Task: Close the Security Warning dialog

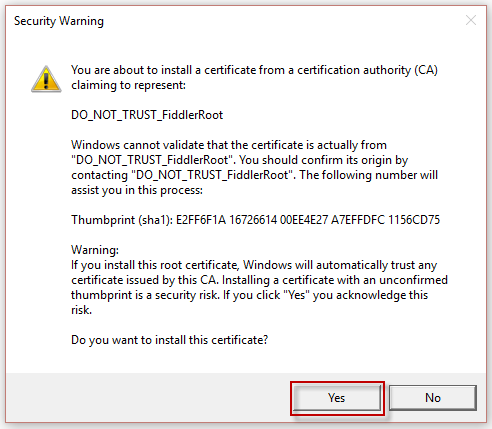Action: click(471, 21)
